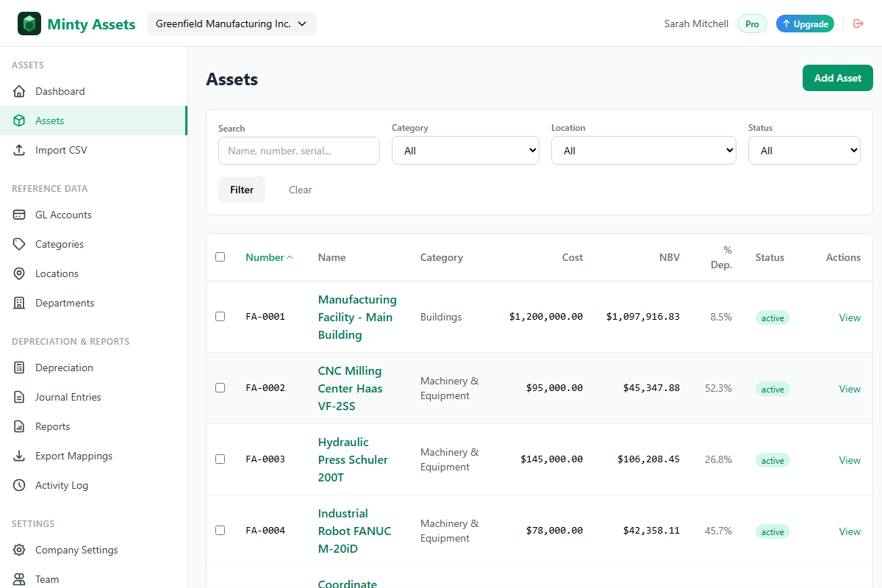Viewport: 882px width, 588px height.
Task: Open the Location filter dropdown
Action: 644,150
